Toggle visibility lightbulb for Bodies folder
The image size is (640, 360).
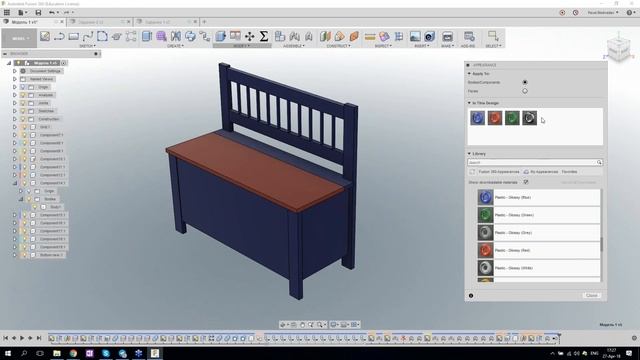click(29, 199)
